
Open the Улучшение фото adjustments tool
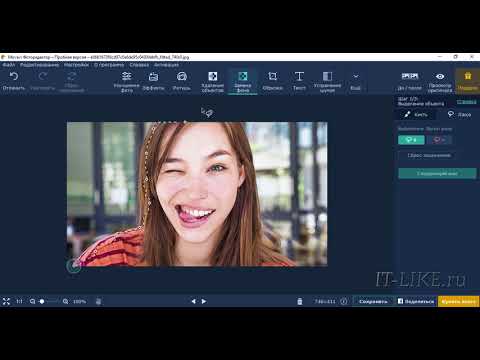click(126, 81)
